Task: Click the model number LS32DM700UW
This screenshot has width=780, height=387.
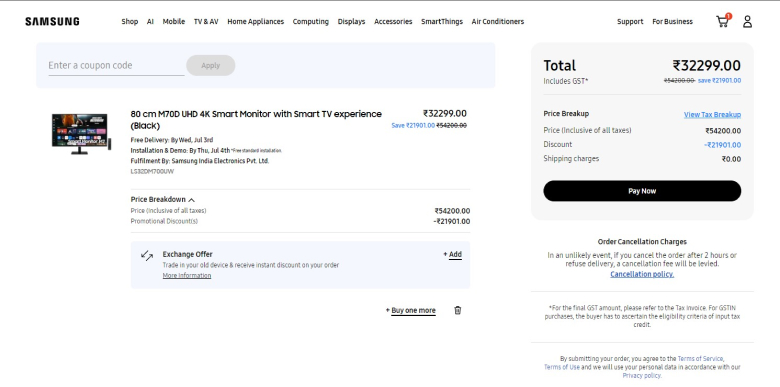Action: click(x=152, y=172)
